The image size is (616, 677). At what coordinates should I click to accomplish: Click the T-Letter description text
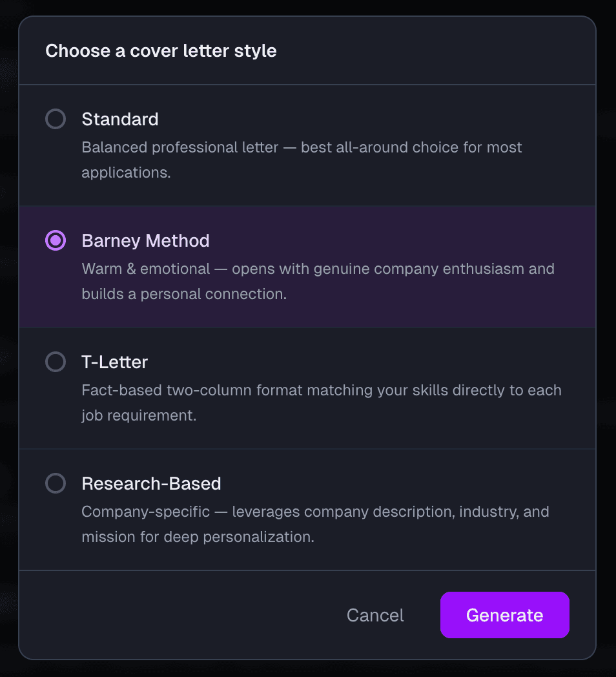coord(321,402)
